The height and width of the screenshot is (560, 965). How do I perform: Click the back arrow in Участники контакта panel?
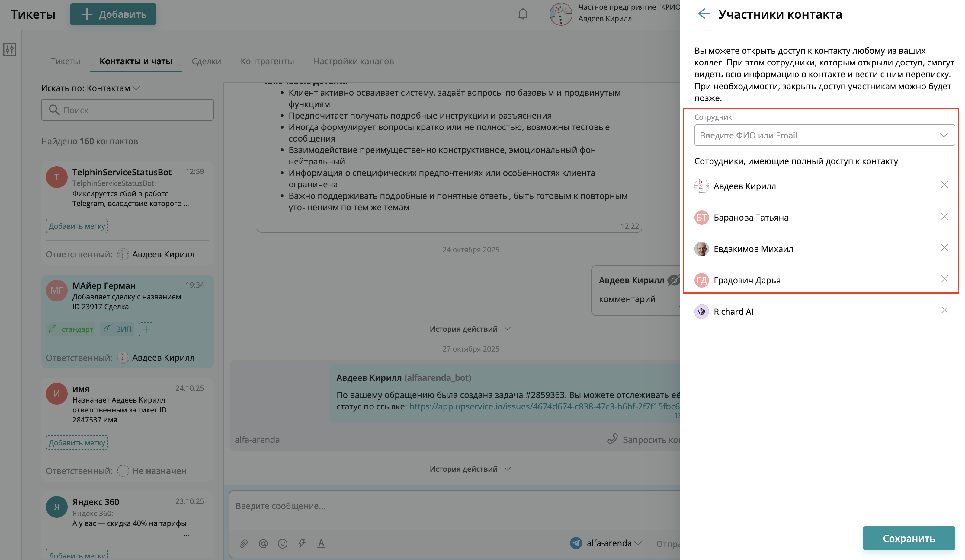(704, 14)
